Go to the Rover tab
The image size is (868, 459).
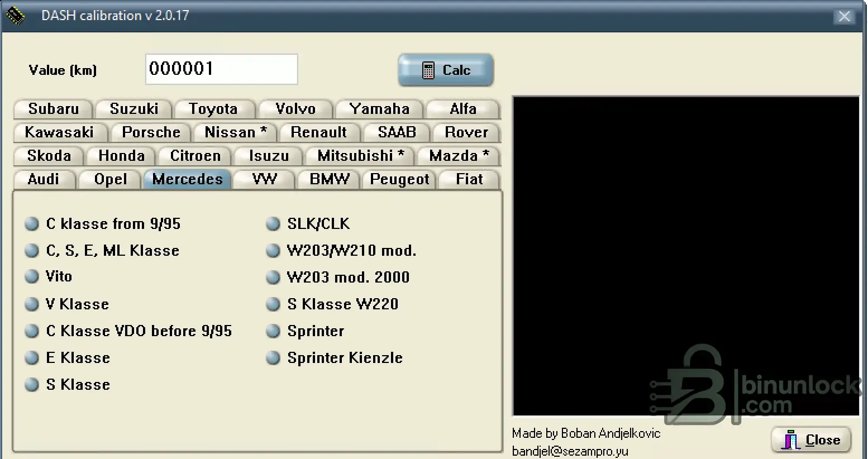pos(466,132)
